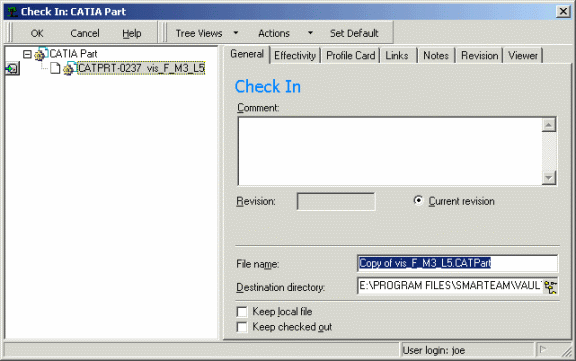This screenshot has width=576, height=361.
Task: Click the Cancel button
Action: click(x=85, y=33)
